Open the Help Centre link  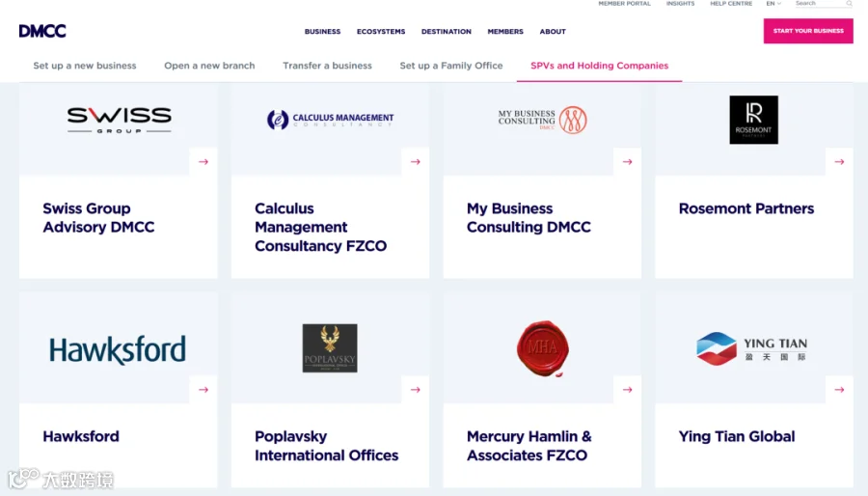tap(731, 3)
